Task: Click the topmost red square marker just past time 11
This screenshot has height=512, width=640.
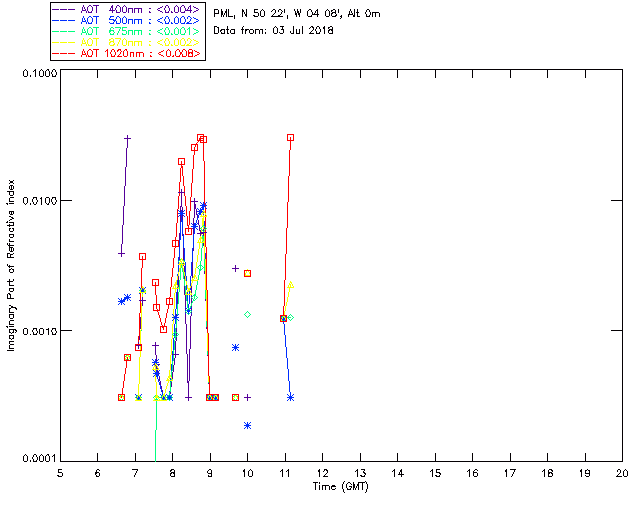Action: [290, 138]
